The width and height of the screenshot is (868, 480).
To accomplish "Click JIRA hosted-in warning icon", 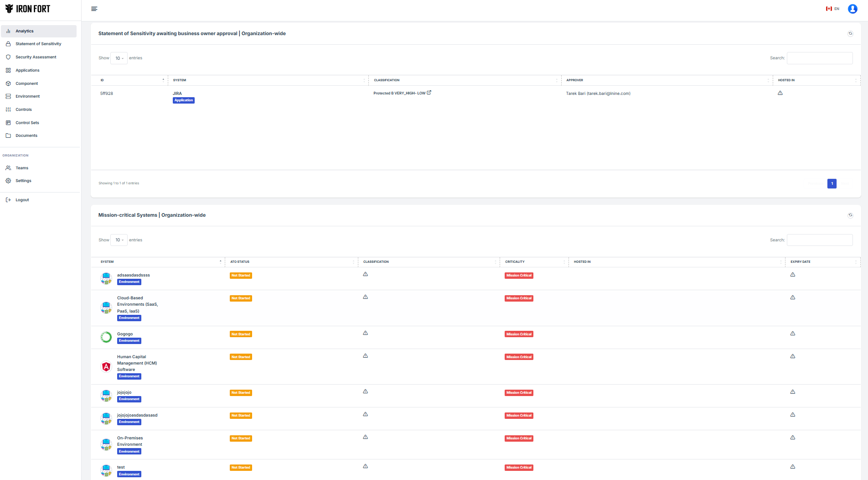I will tap(780, 93).
